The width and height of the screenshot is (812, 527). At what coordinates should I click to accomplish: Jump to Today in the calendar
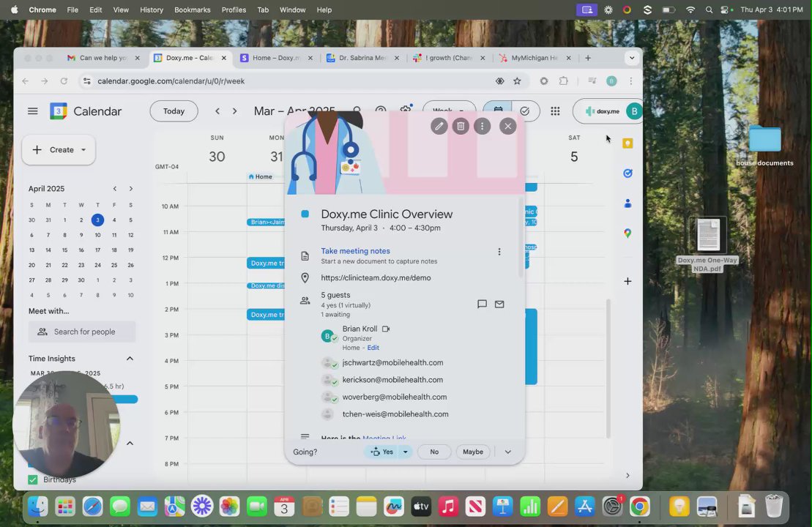tap(174, 111)
